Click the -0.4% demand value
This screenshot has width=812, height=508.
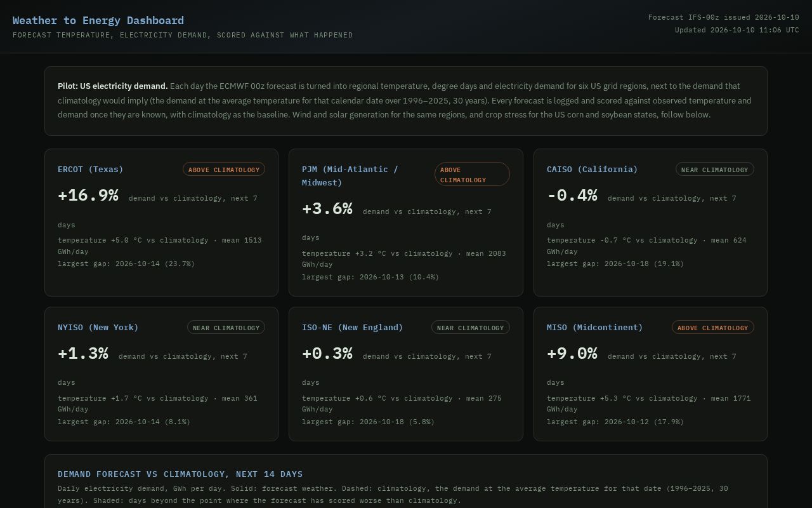(x=572, y=195)
